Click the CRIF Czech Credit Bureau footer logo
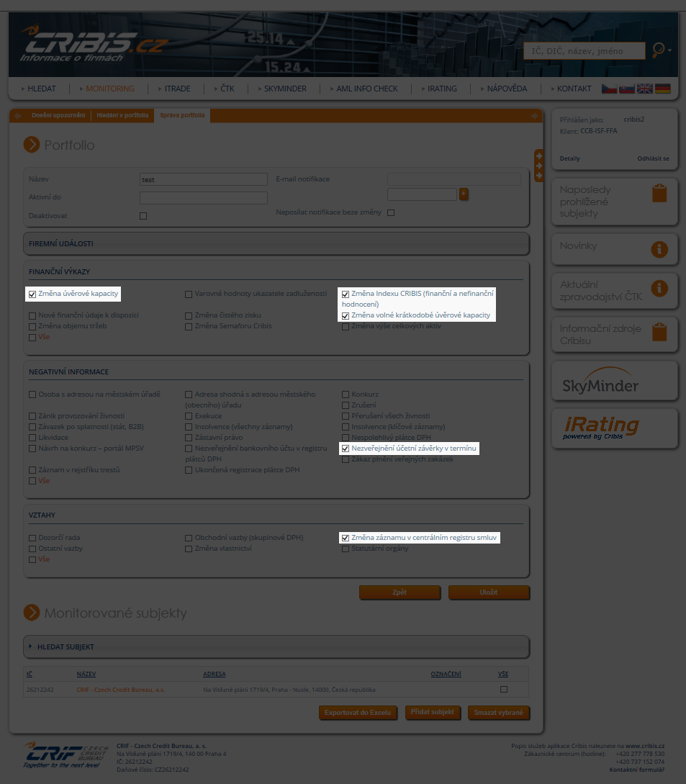 click(x=66, y=755)
